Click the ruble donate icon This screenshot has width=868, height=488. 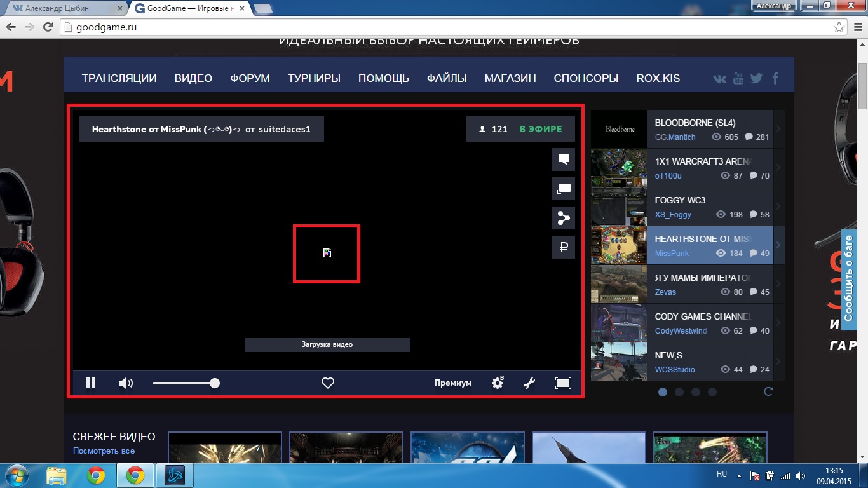[564, 247]
